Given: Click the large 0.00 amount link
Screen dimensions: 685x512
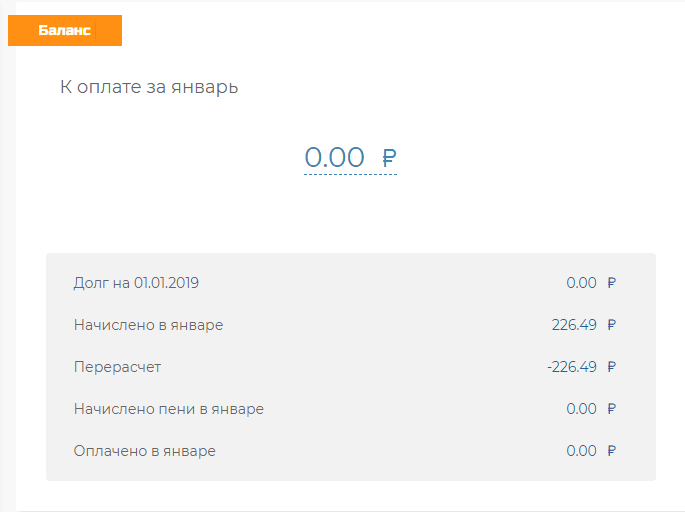Looking at the screenshot, I should point(335,158).
